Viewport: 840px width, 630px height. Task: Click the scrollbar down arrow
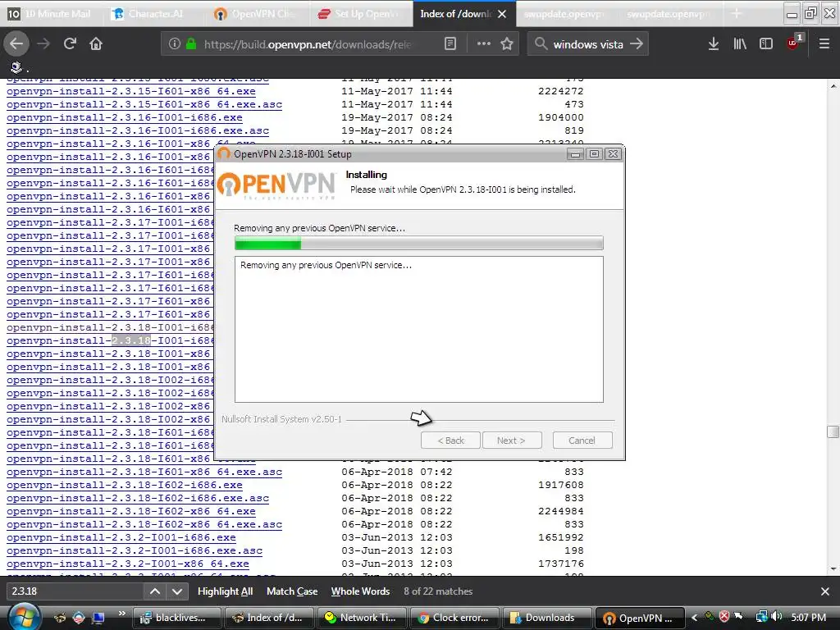[x=833, y=569]
